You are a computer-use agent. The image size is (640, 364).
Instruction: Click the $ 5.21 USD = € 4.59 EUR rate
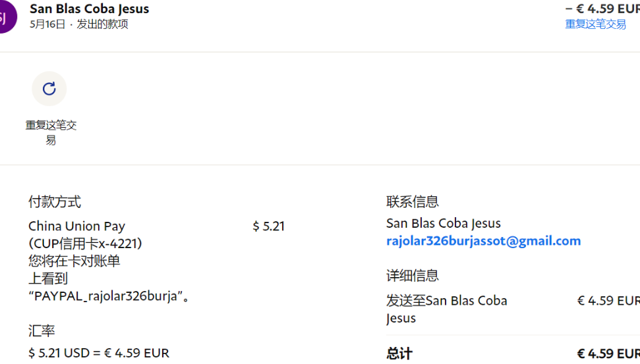click(x=99, y=353)
